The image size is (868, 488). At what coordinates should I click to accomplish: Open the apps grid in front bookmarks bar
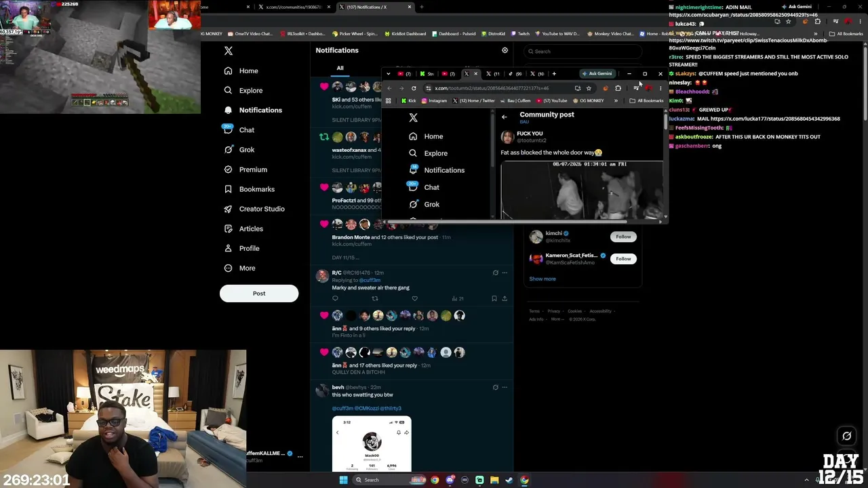(388, 101)
